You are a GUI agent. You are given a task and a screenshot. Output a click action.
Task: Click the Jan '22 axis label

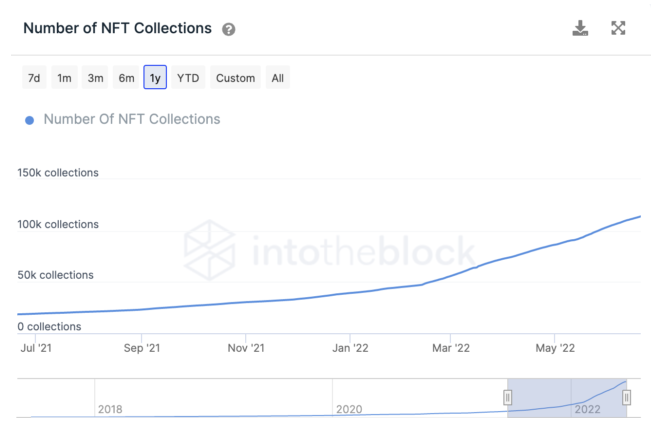pos(349,348)
